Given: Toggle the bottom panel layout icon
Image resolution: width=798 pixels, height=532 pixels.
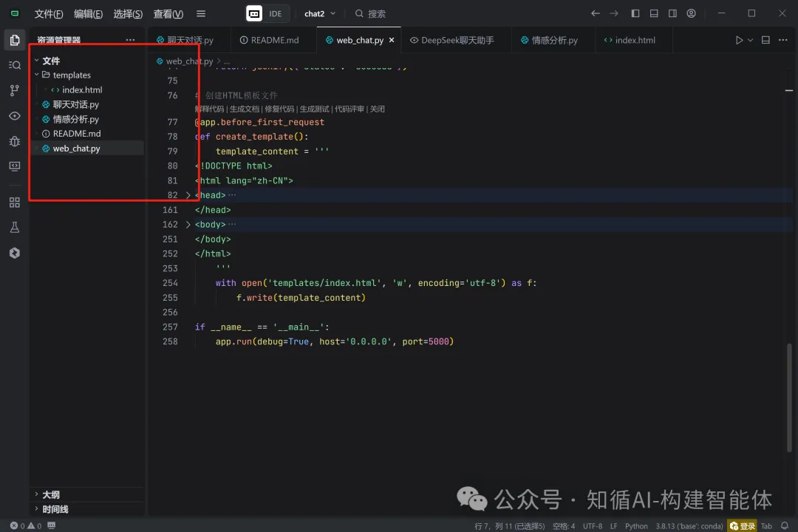Looking at the screenshot, I should [x=654, y=14].
